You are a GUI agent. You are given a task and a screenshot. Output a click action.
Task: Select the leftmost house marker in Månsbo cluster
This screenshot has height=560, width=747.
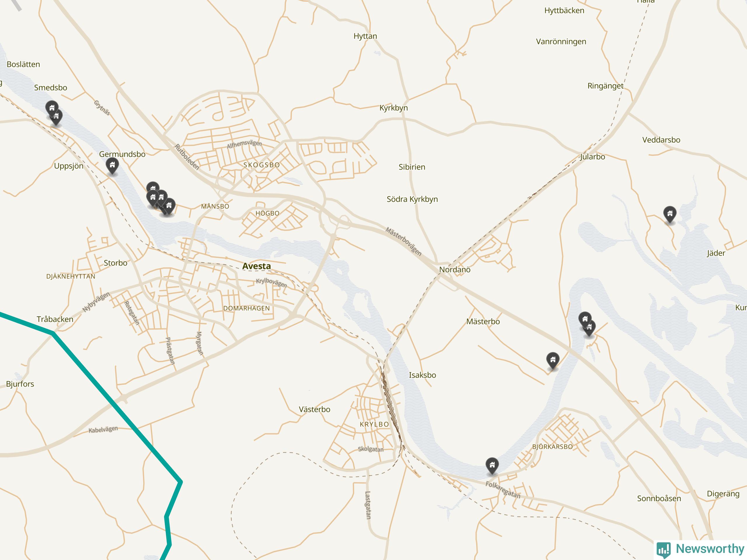[153, 198]
